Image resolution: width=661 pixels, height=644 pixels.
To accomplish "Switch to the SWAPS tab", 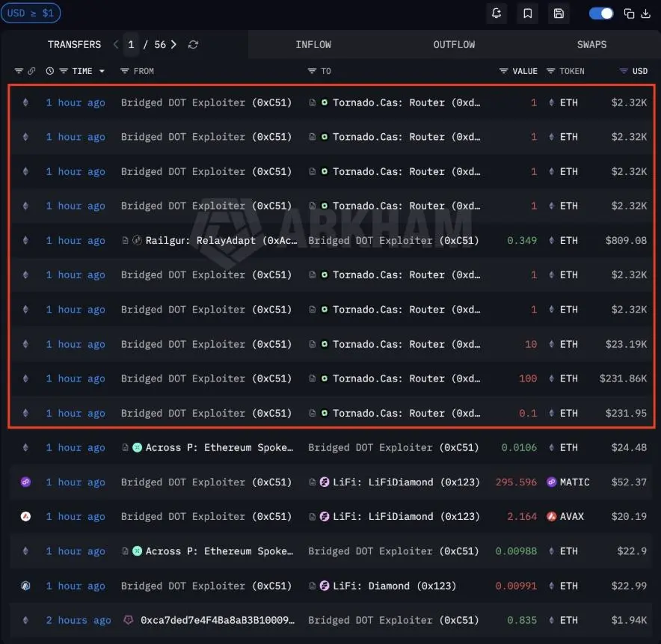I will pos(591,45).
